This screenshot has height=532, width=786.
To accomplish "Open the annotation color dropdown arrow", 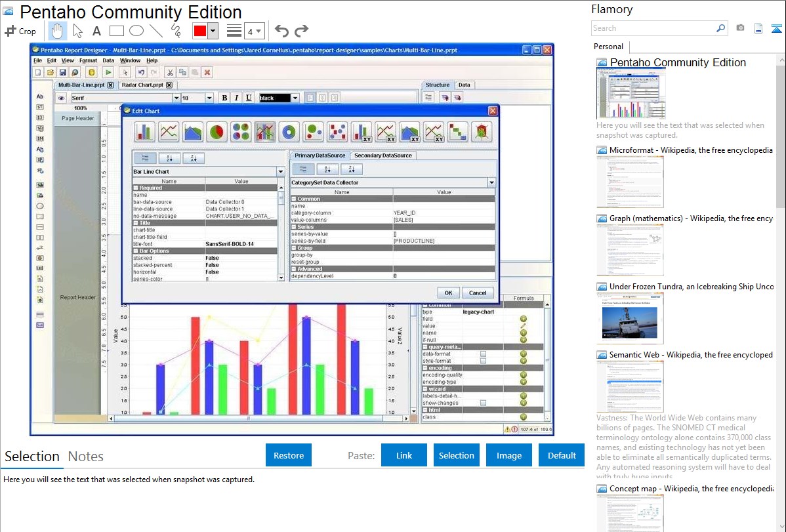I will click(x=213, y=31).
